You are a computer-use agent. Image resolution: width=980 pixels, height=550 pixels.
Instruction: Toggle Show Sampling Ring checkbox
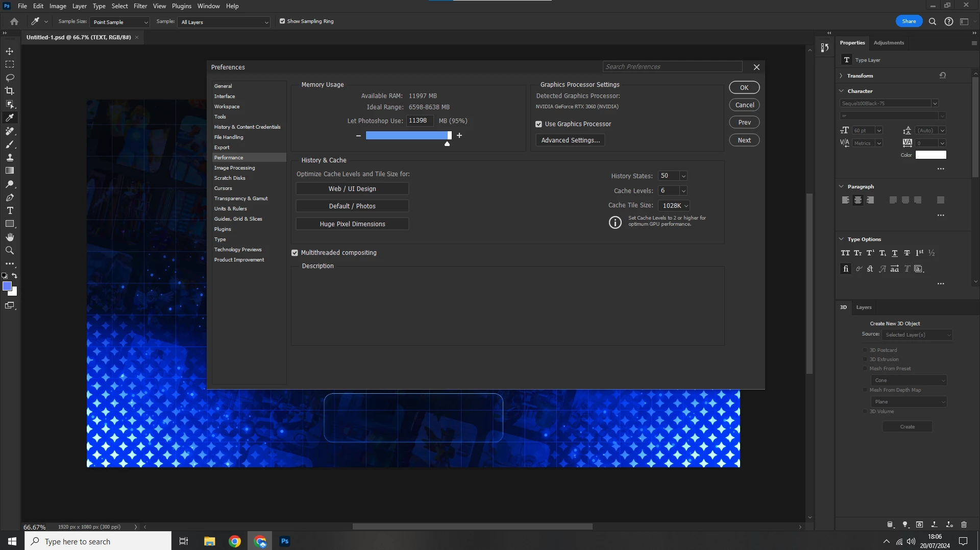tap(282, 21)
